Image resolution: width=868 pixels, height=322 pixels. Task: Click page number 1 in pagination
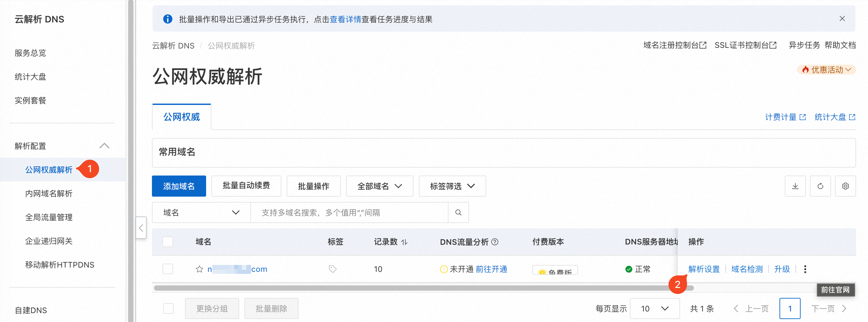[790, 308]
